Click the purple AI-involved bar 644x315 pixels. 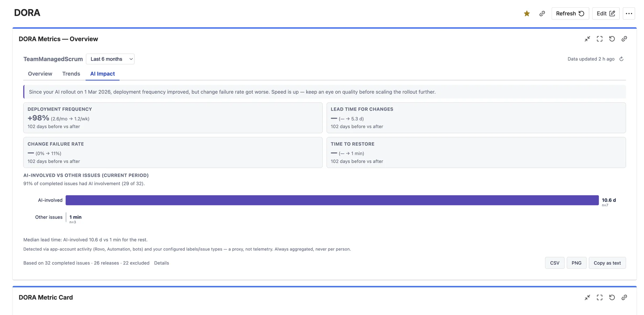point(332,200)
